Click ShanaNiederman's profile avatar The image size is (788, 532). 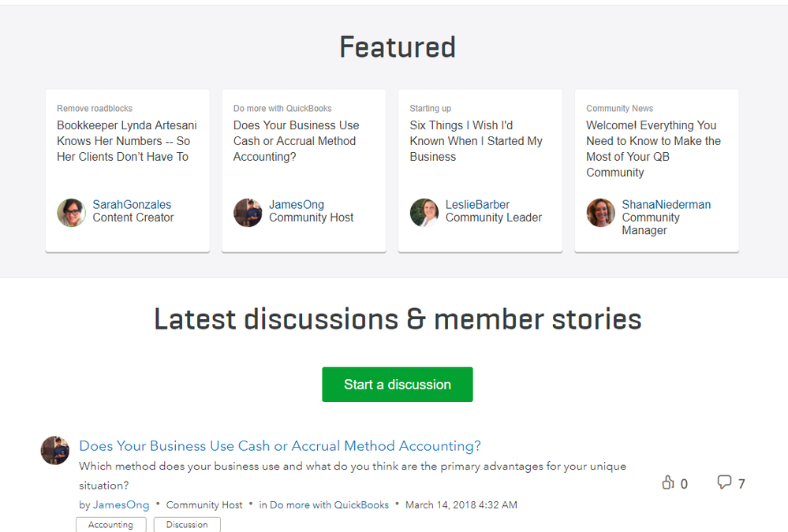(x=601, y=213)
